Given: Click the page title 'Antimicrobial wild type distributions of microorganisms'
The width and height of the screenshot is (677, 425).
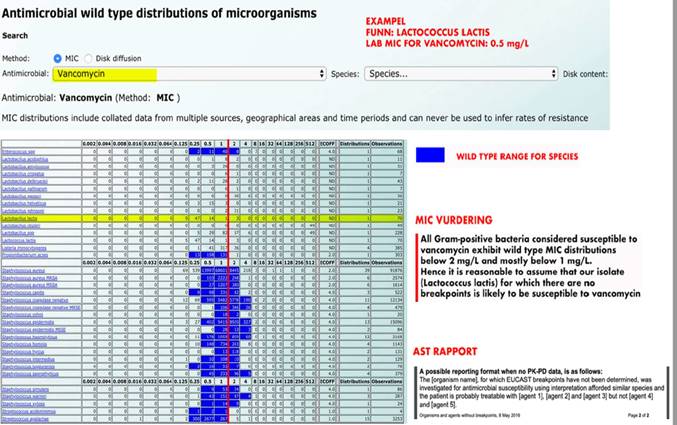Looking at the screenshot, I should pyautogui.click(x=159, y=13).
